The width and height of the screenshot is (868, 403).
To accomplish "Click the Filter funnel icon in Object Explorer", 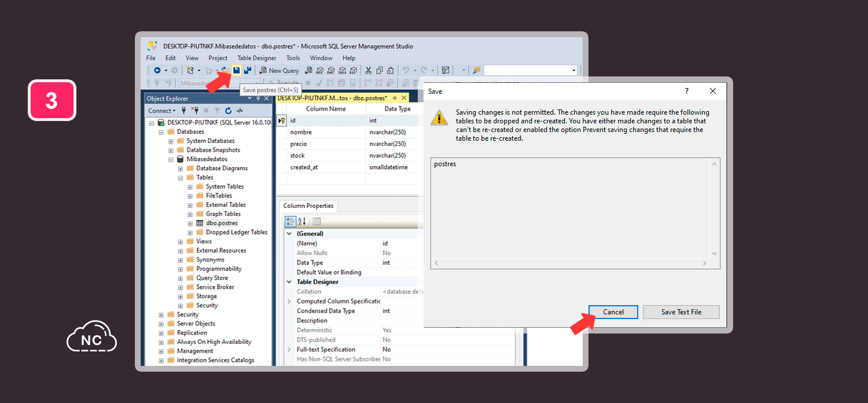I will tap(217, 110).
